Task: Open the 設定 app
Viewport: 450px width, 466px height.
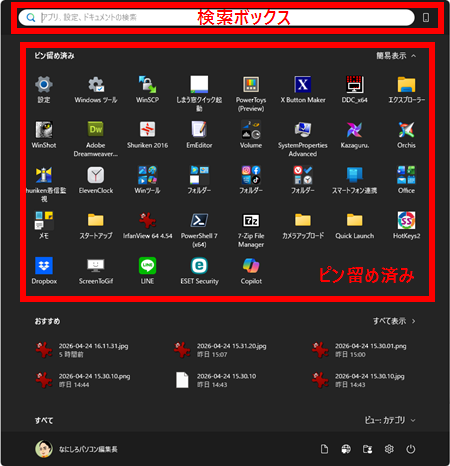Action: 44,90
